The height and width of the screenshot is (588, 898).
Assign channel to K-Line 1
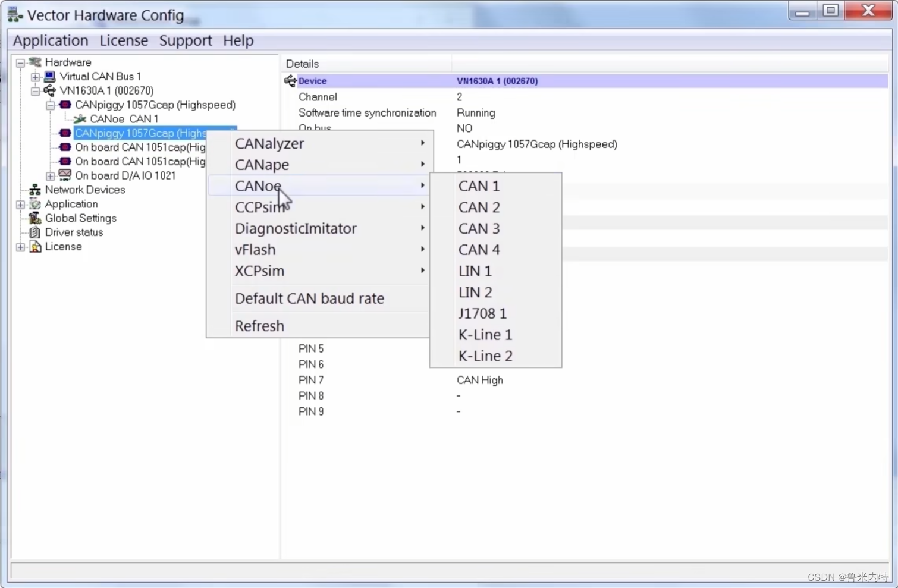(x=495, y=335)
